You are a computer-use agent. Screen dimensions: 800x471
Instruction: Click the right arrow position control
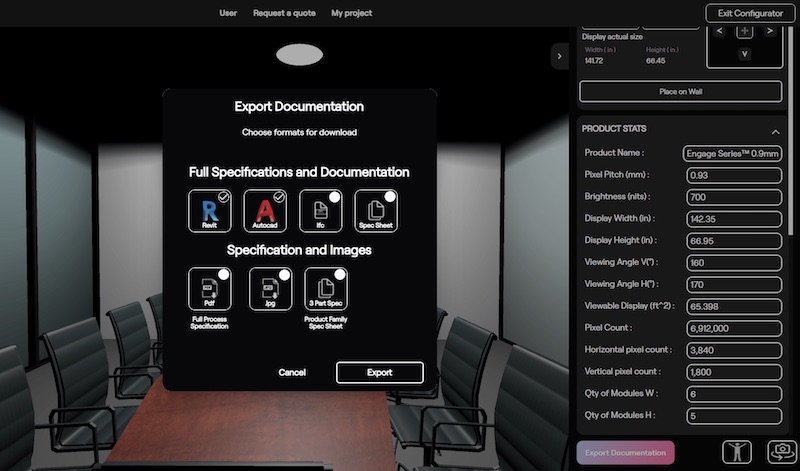pyautogui.click(x=769, y=31)
